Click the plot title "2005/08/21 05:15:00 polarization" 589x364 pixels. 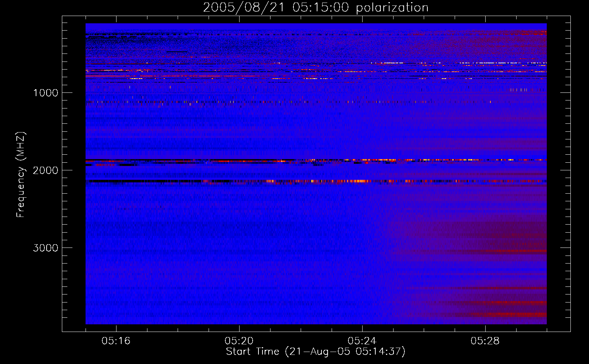(316, 8)
